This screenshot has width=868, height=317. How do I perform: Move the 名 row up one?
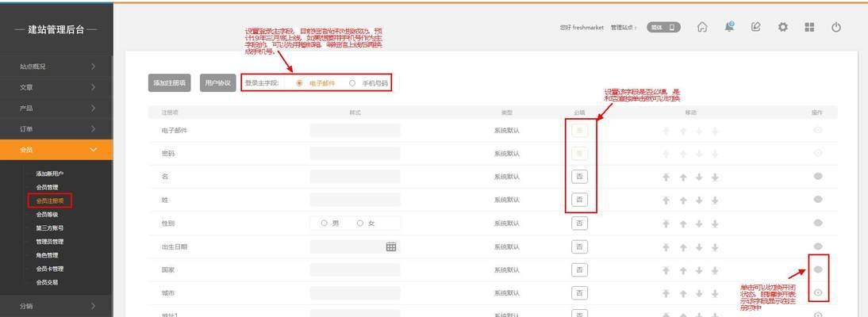click(x=682, y=178)
